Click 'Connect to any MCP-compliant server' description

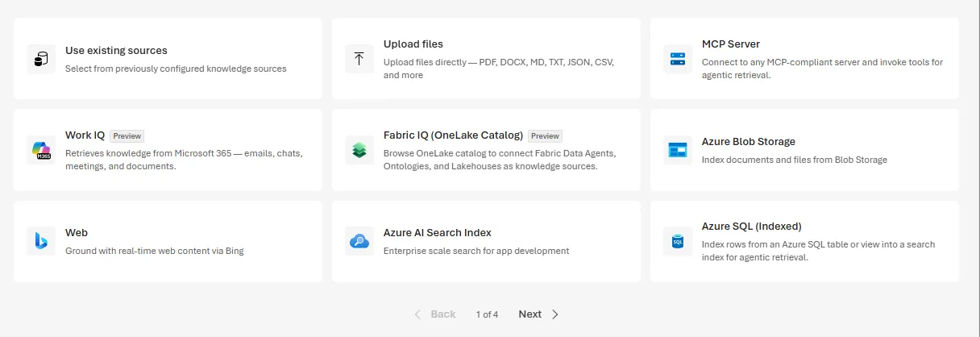pyautogui.click(x=822, y=69)
